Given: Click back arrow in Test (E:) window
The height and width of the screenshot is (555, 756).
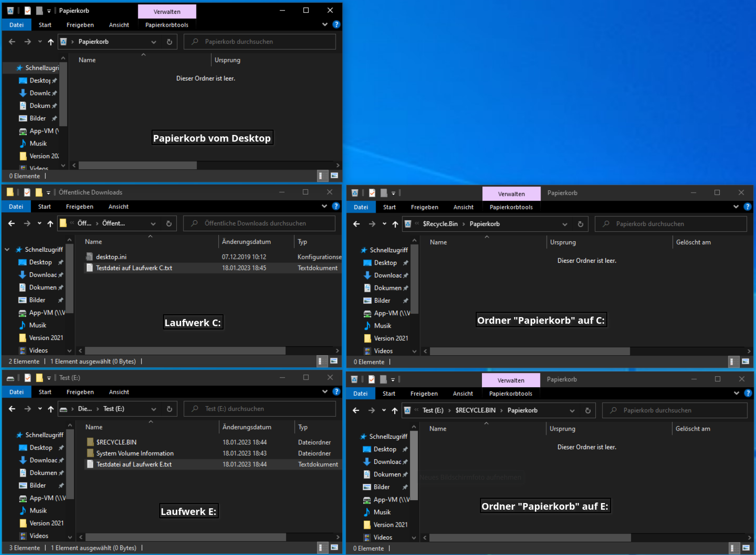Looking at the screenshot, I should (x=12, y=409).
